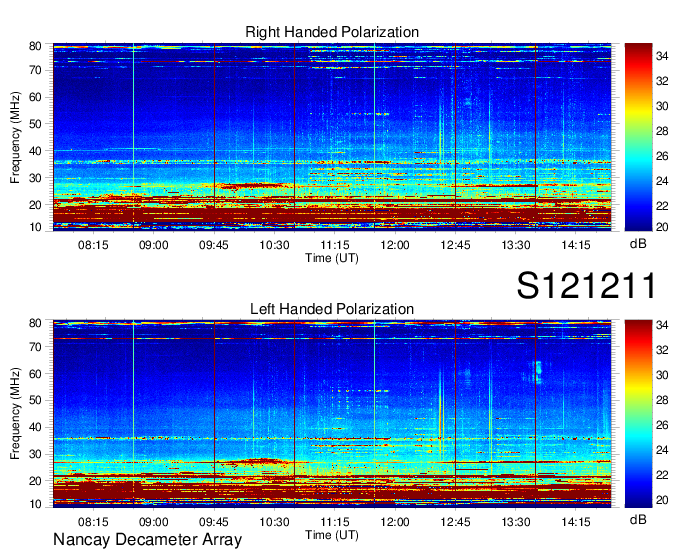Click the 22 value on the top colorbar

click(x=662, y=206)
